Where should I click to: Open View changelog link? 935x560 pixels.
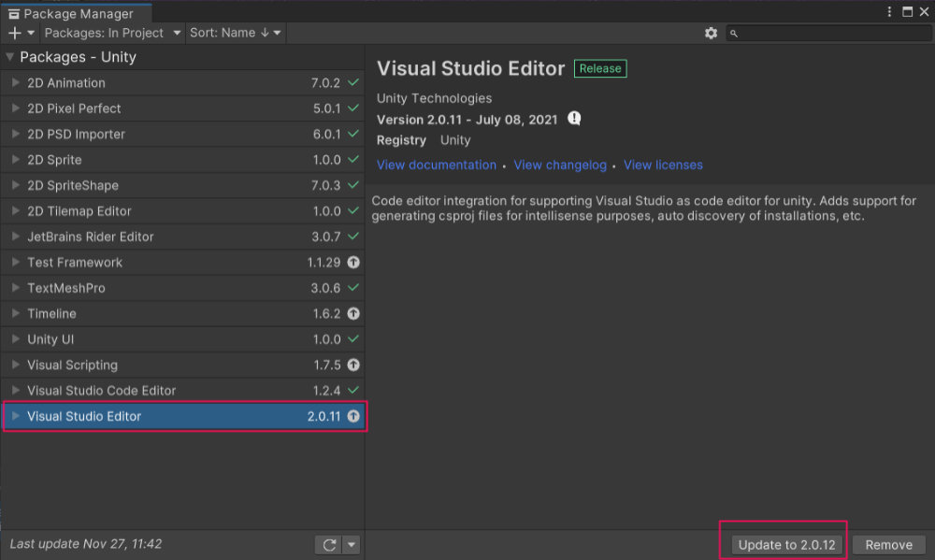560,165
